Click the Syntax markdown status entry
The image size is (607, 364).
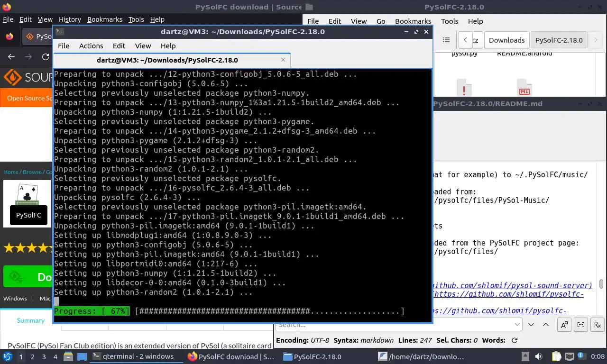[x=364, y=340]
